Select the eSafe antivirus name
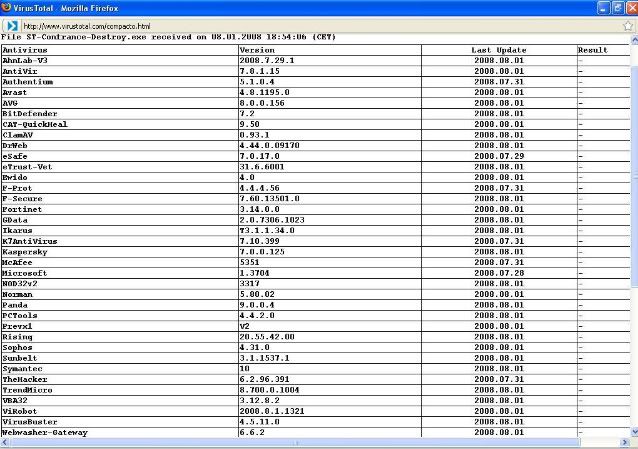This screenshot has height=449, width=638. pos(15,156)
